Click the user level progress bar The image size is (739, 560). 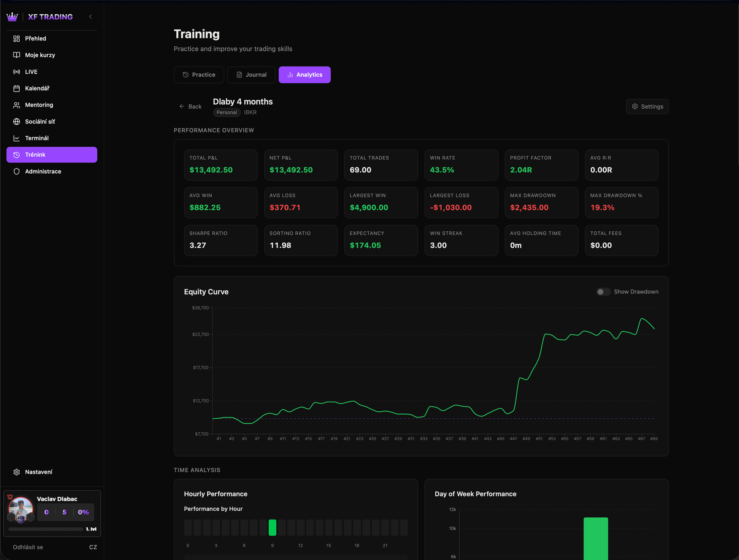pos(46,529)
